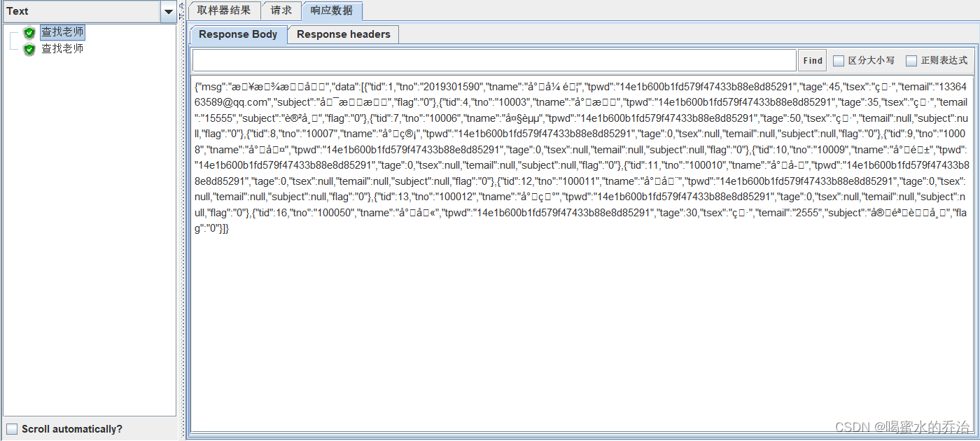Click green shield icon of first 查找老师
Viewport: 980px width, 441px height.
pos(29,33)
